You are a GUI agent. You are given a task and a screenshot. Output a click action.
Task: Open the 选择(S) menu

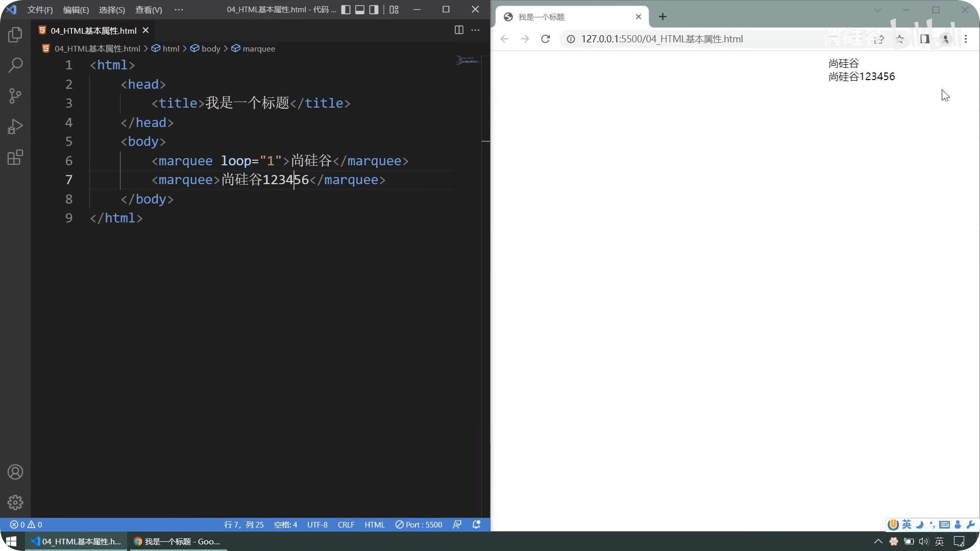coord(112,10)
